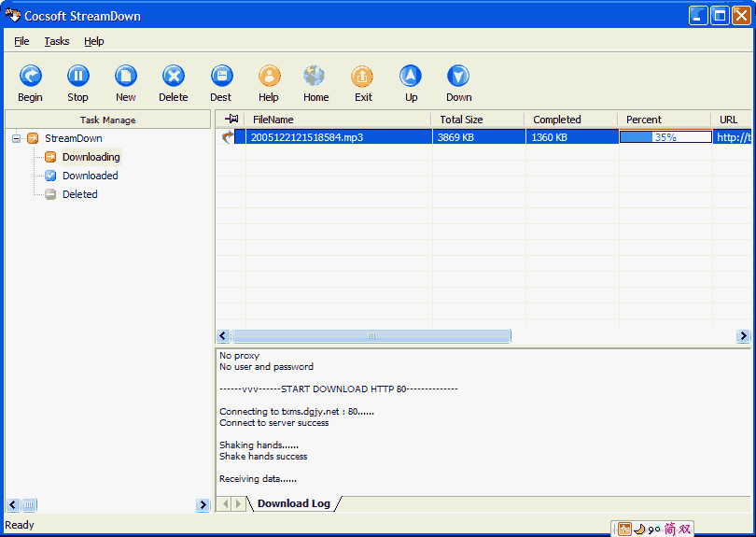Screen dimensions: 756x537
Task: Sort by the Percent column header
Action: 665,120
